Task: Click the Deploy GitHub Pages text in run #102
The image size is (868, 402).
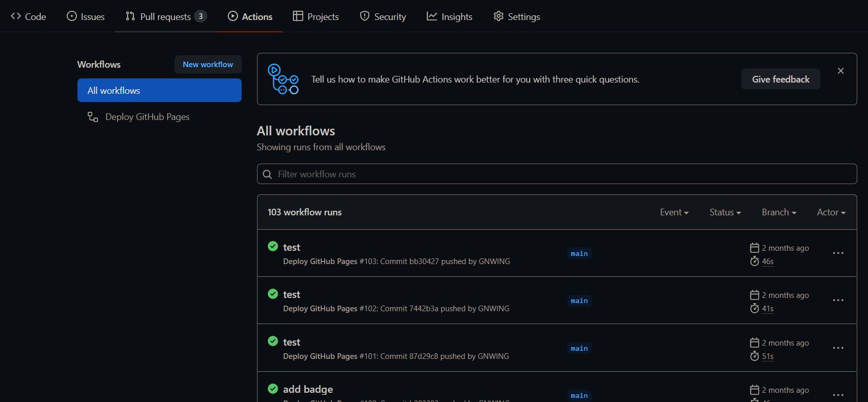Action: click(320, 309)
